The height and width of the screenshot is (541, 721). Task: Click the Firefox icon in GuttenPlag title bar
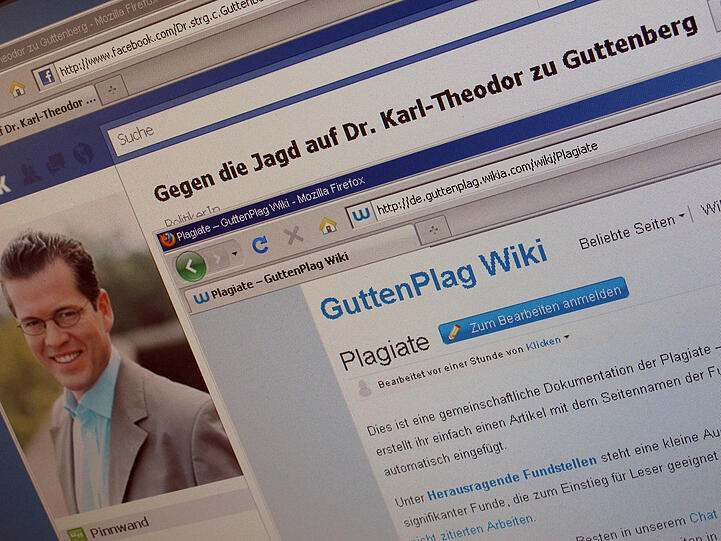[x=166, y=240]
